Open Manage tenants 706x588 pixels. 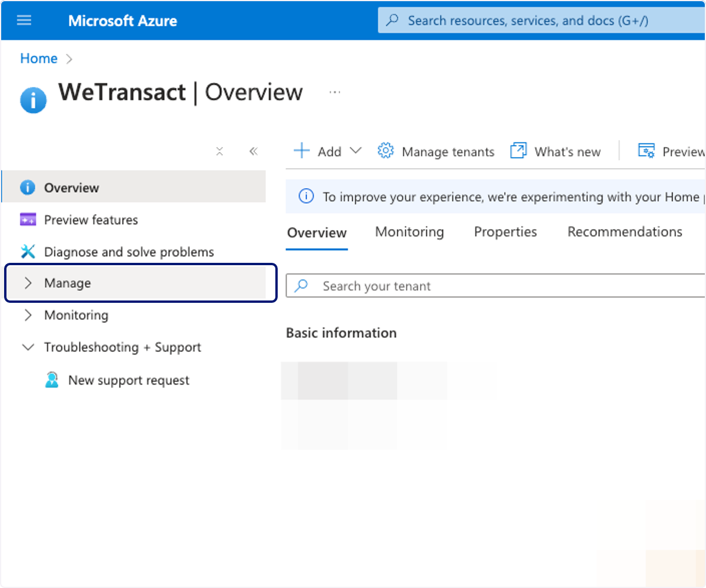point(436,151)
